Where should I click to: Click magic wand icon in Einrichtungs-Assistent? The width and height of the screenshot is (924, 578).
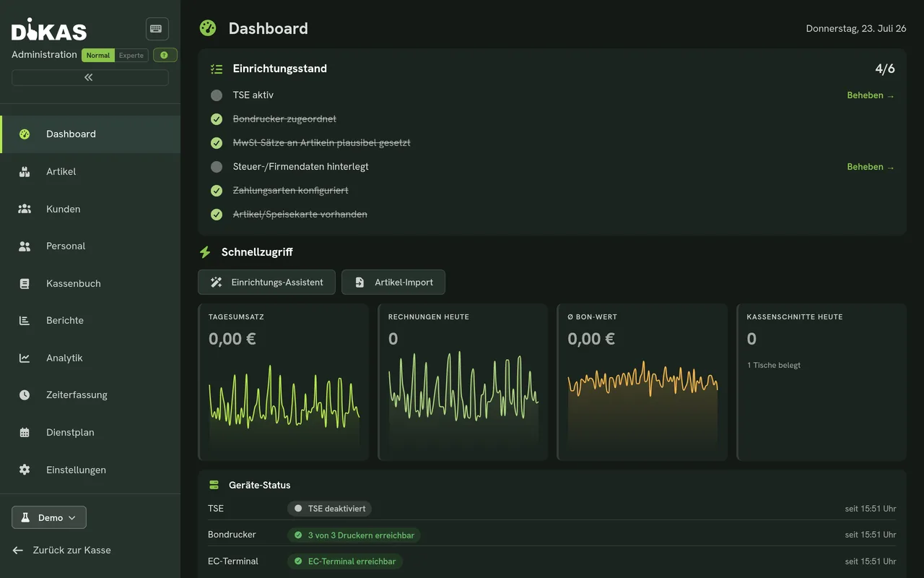click(216, 282)
